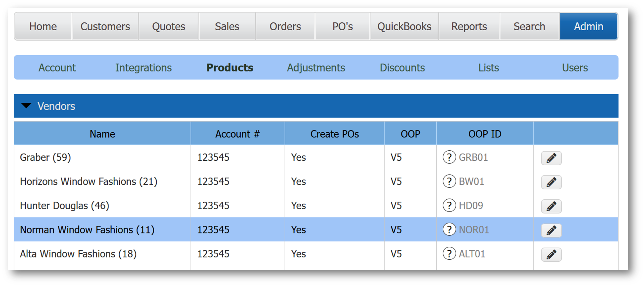Edit the Norman Window Fashions vendor entry

point(551,230)
